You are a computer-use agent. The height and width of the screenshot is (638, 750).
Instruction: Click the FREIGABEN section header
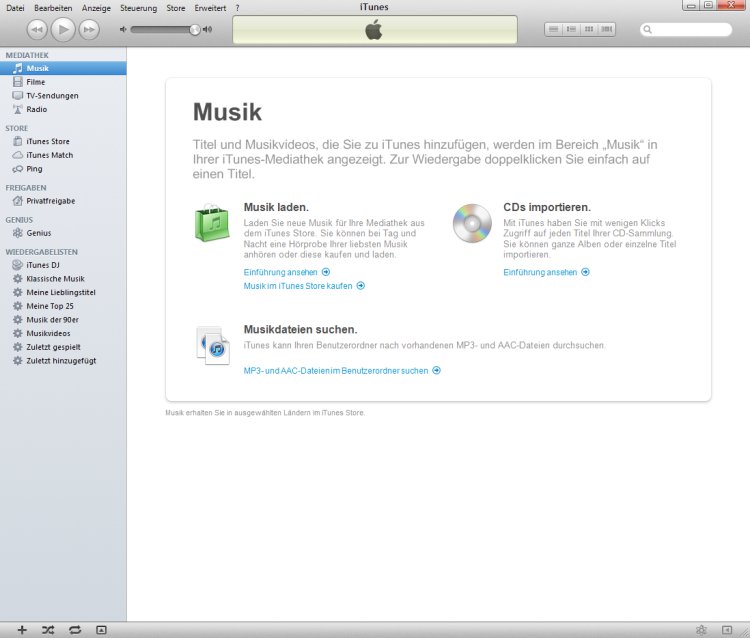coord(26,188)
